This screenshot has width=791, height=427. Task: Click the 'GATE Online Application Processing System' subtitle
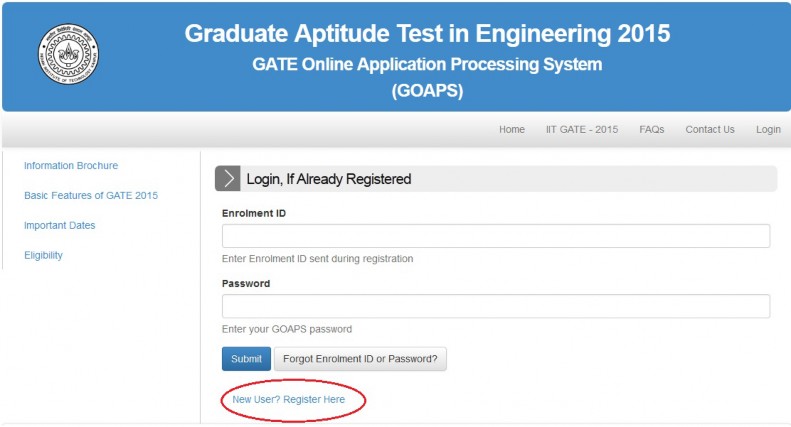click(427, 64)
